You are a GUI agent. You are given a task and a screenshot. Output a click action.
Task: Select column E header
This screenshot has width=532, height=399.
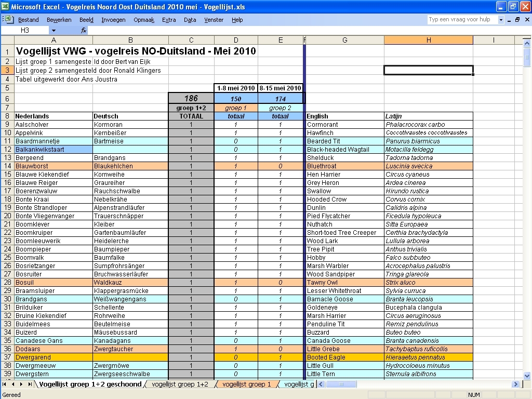click(x=281, y=40)
